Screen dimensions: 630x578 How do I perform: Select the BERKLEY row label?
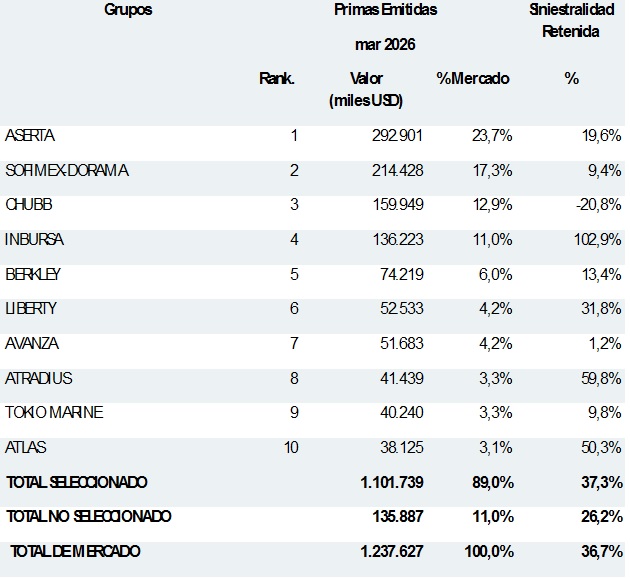[33, 275]
